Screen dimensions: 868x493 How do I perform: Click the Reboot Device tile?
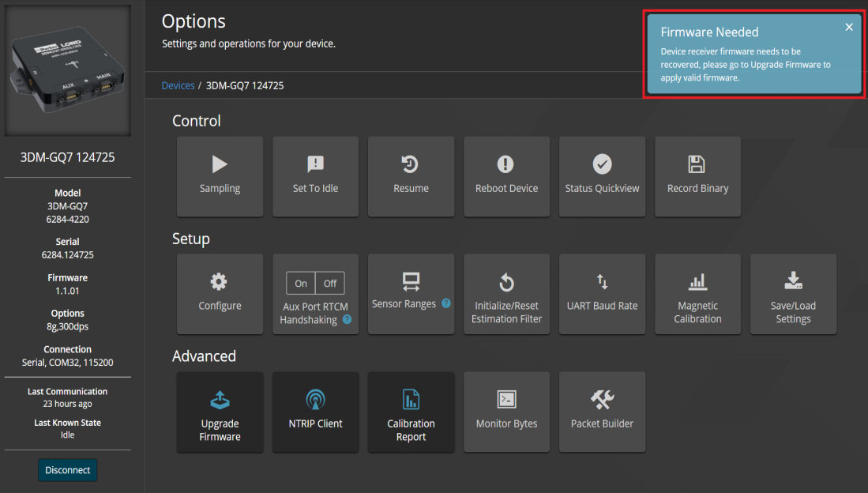(506, 177)
